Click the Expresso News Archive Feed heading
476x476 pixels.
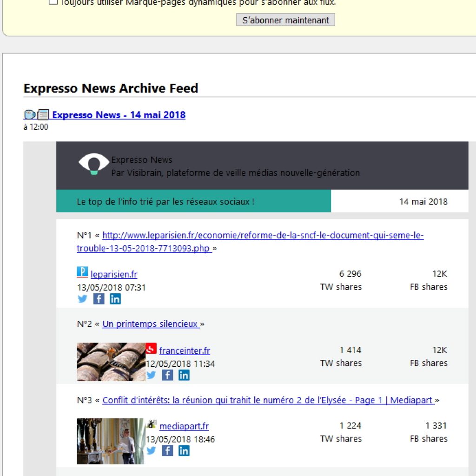(x=111, y=88)
